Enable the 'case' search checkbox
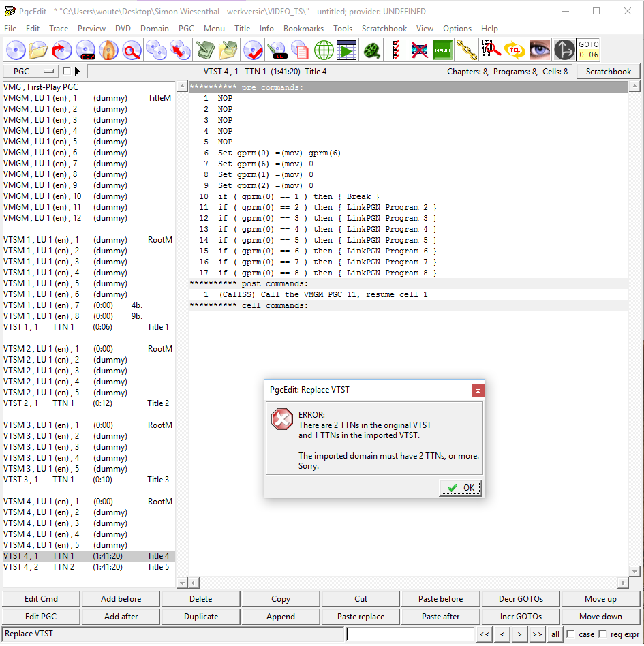644x646 pixels. point(570,634)
